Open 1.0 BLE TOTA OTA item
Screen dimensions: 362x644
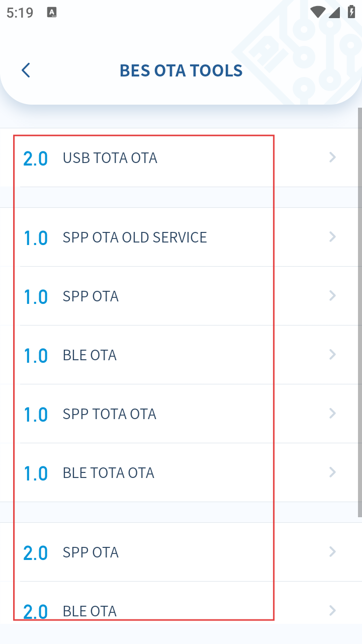(x=108, y=473)
